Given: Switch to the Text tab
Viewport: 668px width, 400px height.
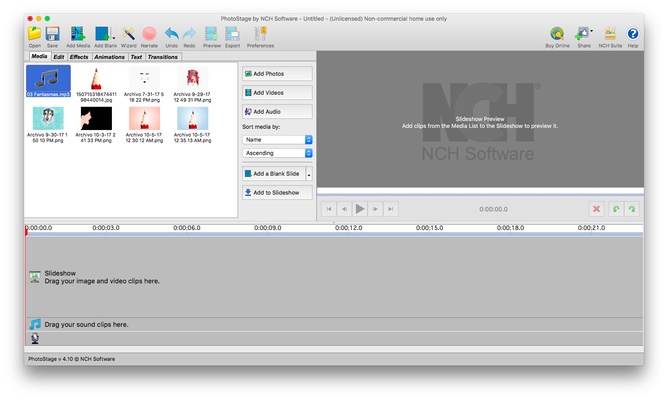Looking at the screenshot, I should (x=136, y=57).
